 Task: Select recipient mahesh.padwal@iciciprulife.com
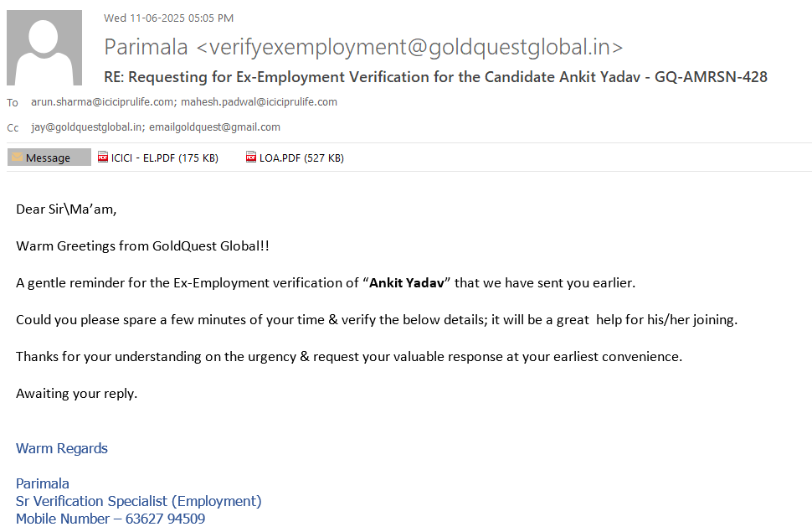tap(259, 102)
